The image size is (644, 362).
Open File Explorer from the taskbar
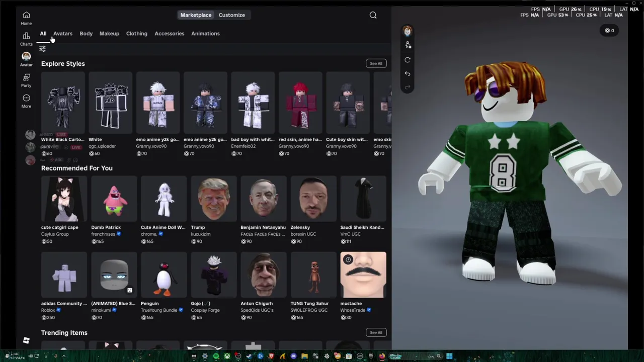(304, 356)
